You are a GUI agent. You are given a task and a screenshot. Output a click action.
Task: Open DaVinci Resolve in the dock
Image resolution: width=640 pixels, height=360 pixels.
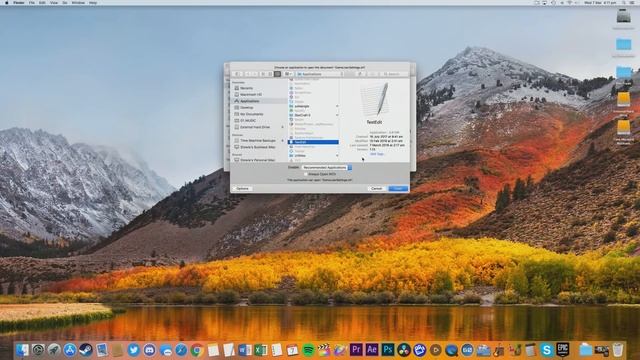click(x=404, y=350)
